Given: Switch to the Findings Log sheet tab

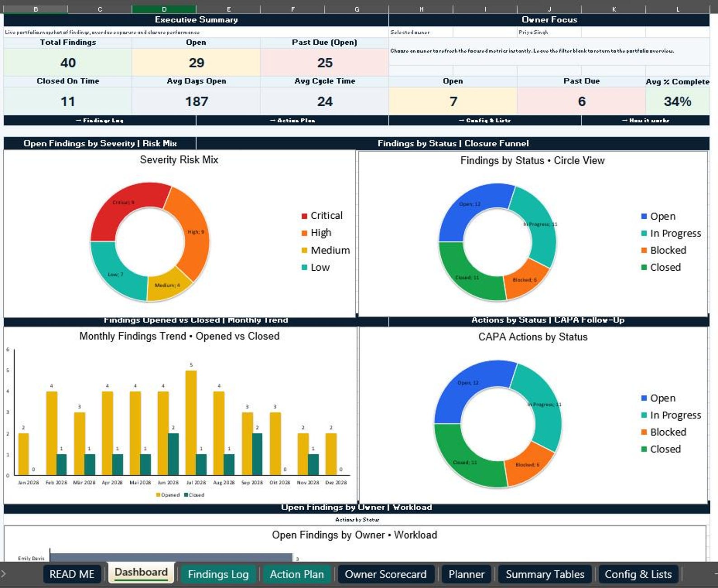Looking at the screenshot, I should point(218,574).
